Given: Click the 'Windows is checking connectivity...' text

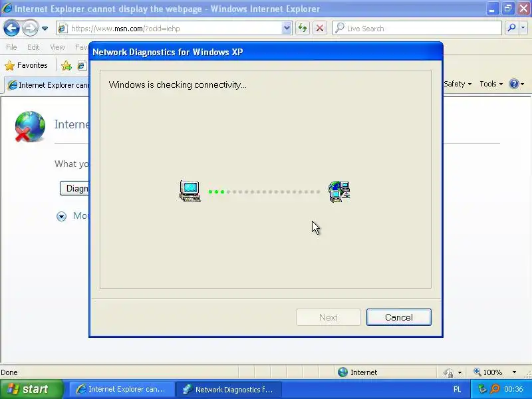Looking at the screenshot, I should coord(178,85).
